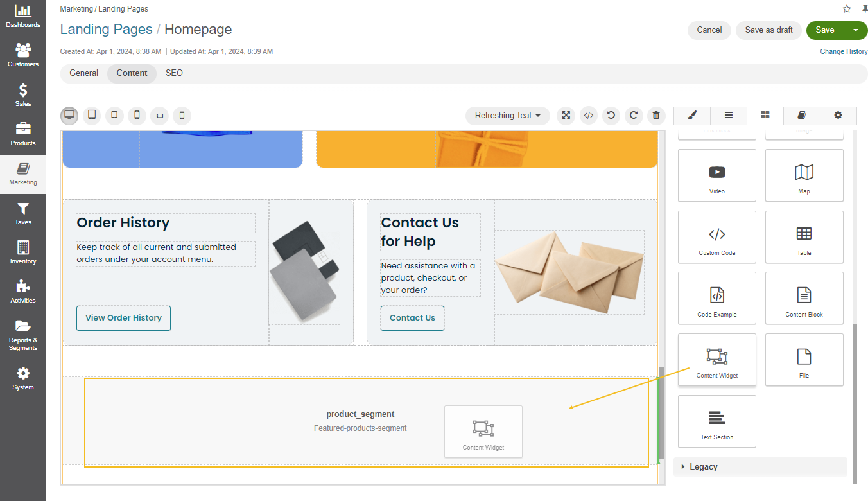Image resolution: width=868 pixels, height=501 pixels.
Task: Open the Customers section
Action: click(23, 56)
